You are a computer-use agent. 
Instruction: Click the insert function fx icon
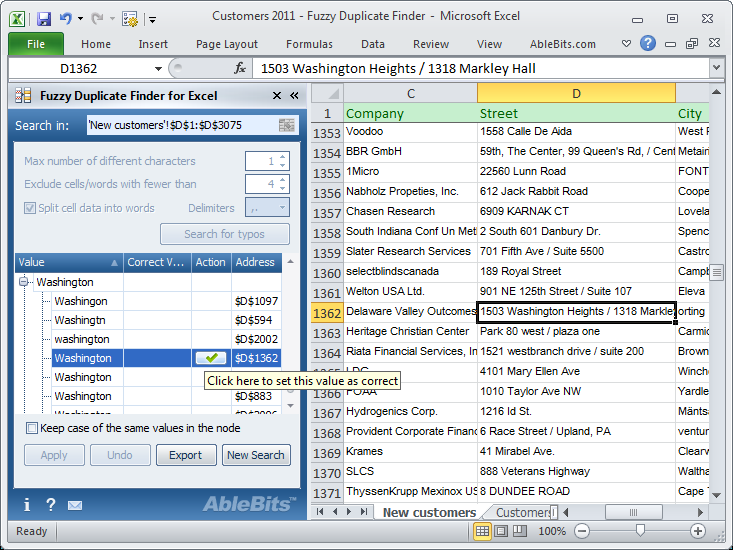point(240,69)
